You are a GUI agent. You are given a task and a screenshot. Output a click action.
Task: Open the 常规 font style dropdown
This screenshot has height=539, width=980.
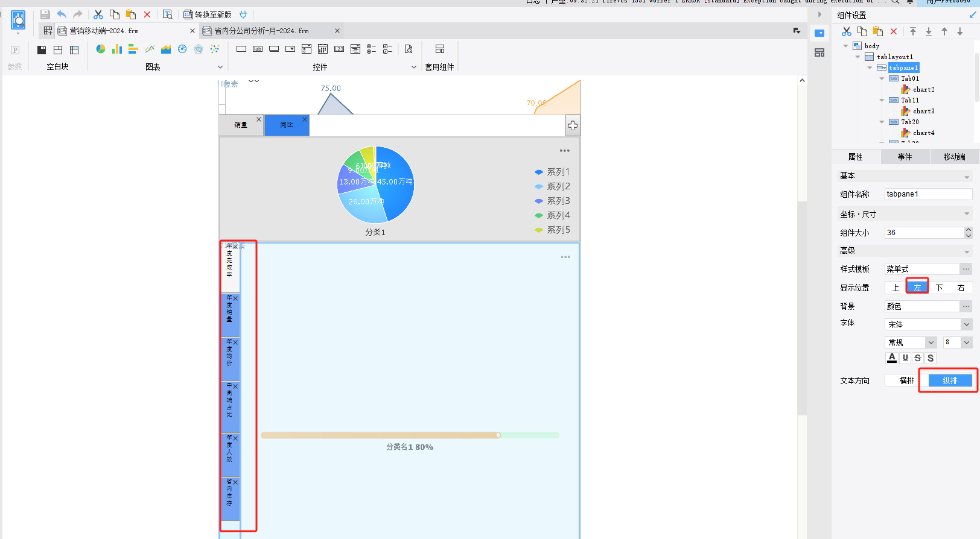click(x=931, y=342)
